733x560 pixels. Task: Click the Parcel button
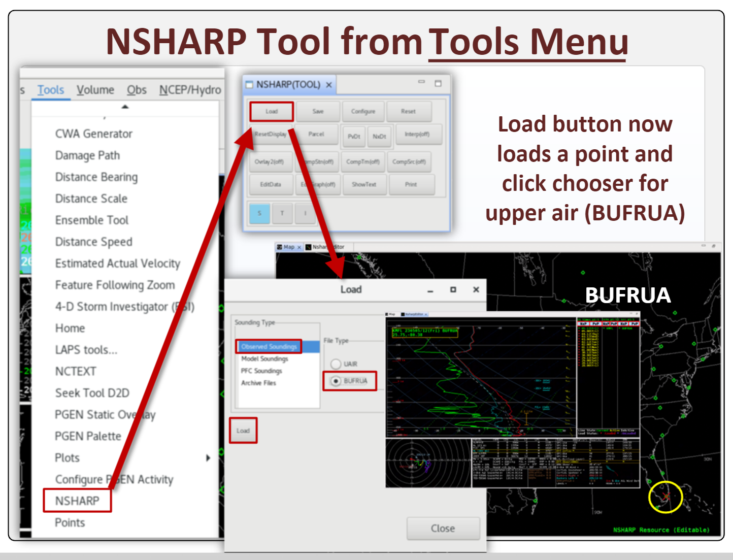click(316, 134)
